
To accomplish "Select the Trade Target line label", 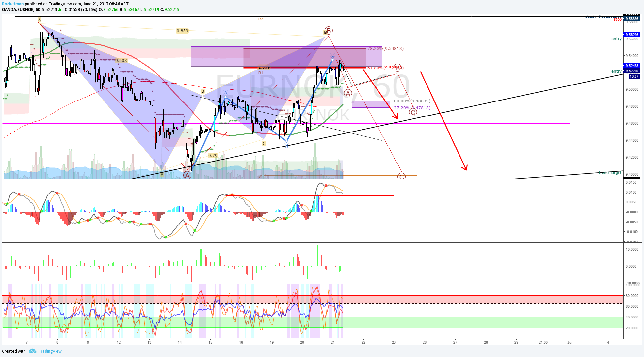I will point(610,173).
